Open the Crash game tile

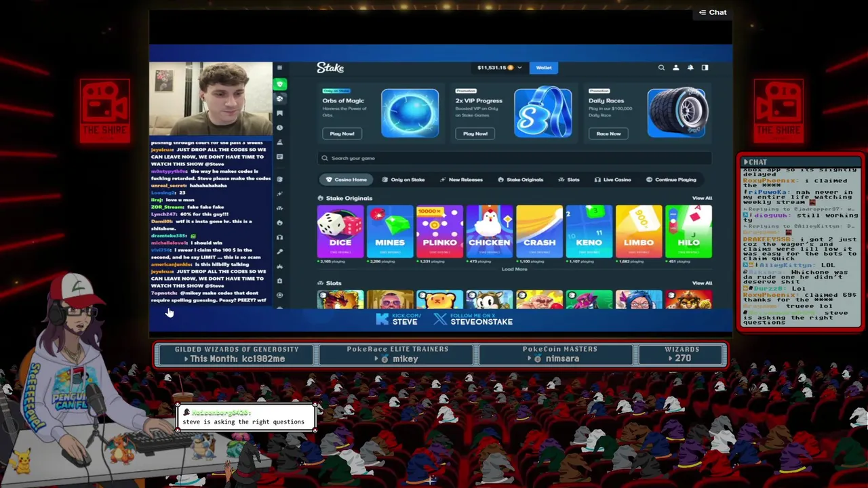[539, 232]
